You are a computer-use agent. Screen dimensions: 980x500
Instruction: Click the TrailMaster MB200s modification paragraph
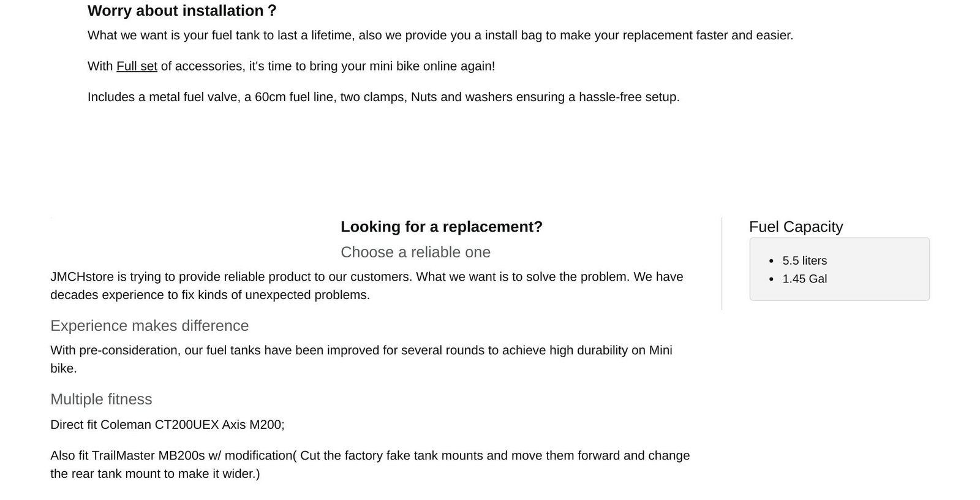(x=370, y=464)
